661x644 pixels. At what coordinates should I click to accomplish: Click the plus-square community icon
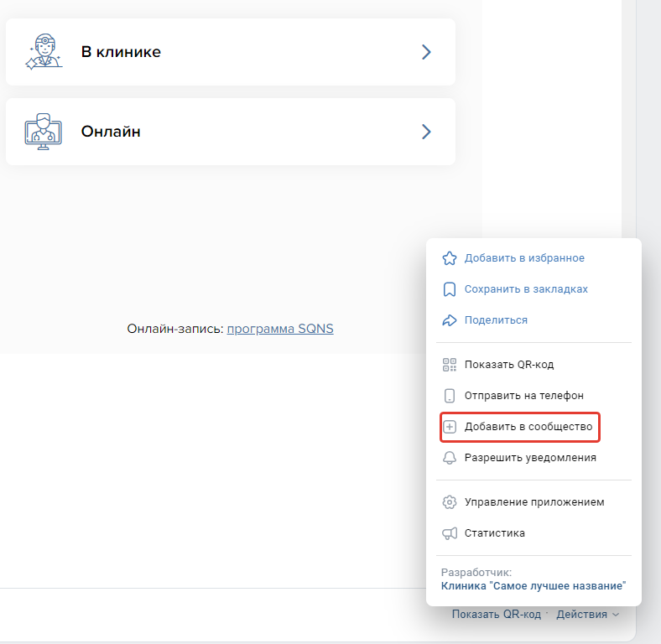pyautogui.click(x=450, y=427)
